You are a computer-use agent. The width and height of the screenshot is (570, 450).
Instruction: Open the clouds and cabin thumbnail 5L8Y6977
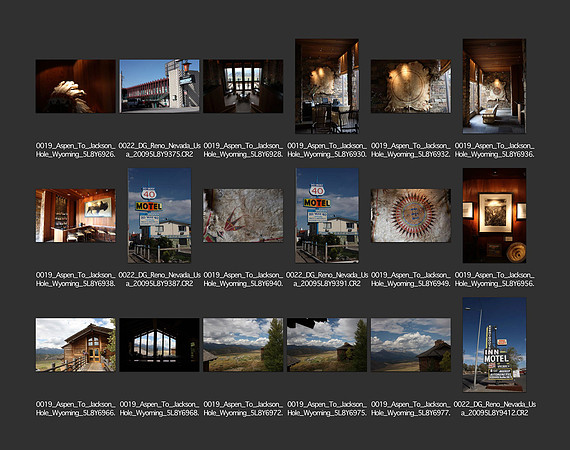click(x=411, y=345)
